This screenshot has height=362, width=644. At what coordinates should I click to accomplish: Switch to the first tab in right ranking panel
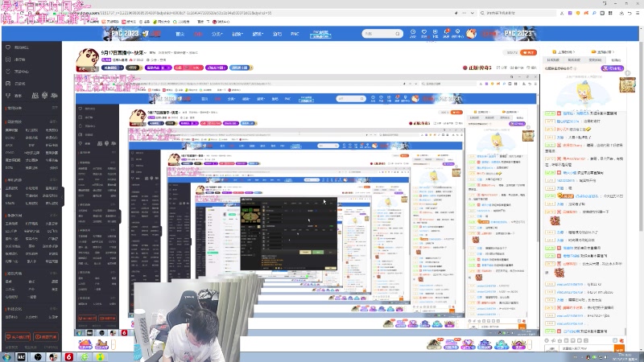(x=553, y=60)
